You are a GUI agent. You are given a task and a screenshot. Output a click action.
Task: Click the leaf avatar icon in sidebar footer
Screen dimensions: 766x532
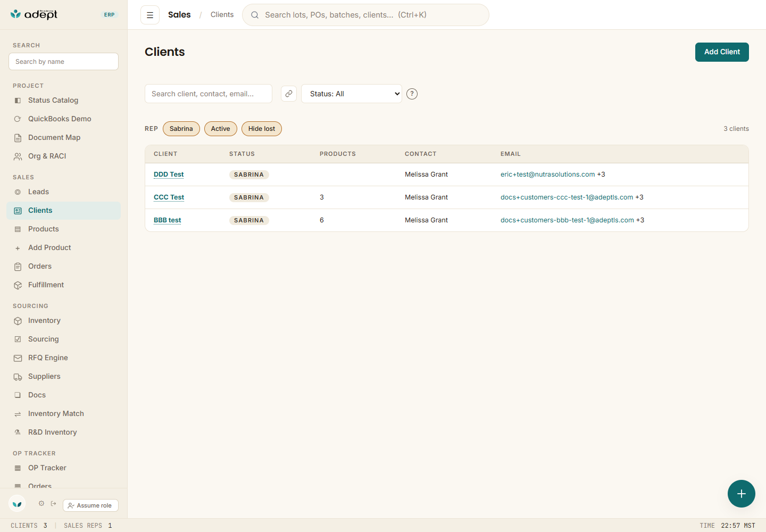[x=17, y=503]
